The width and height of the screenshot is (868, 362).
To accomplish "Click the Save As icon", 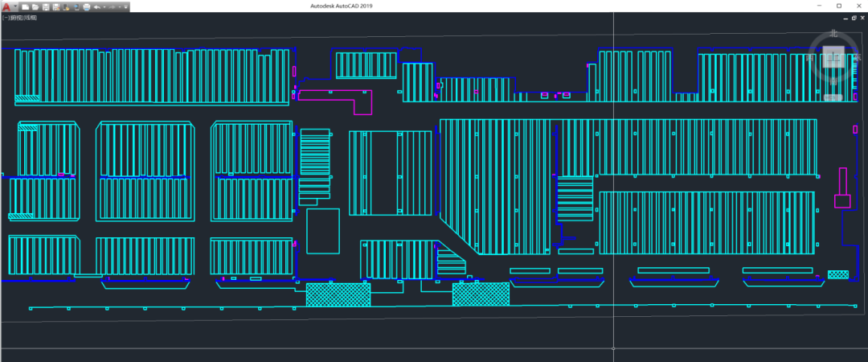I will [x=56, y=7].
